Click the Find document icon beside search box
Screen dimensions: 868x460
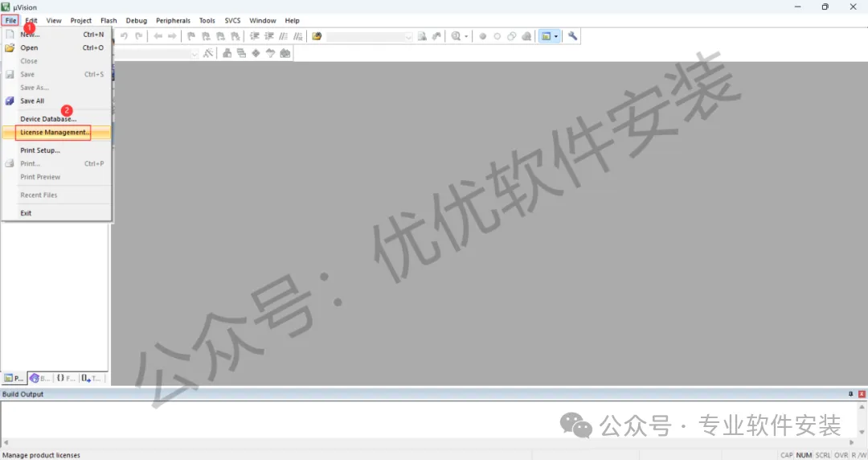pos(422,36)
